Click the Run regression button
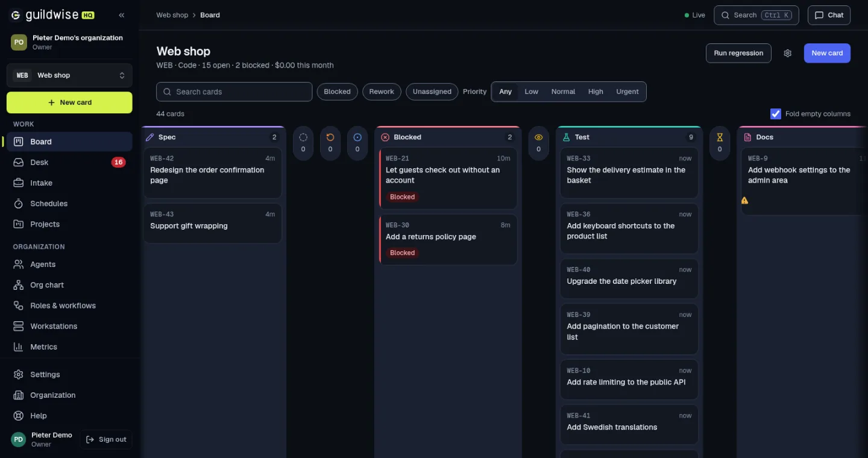 click(738, 53)
